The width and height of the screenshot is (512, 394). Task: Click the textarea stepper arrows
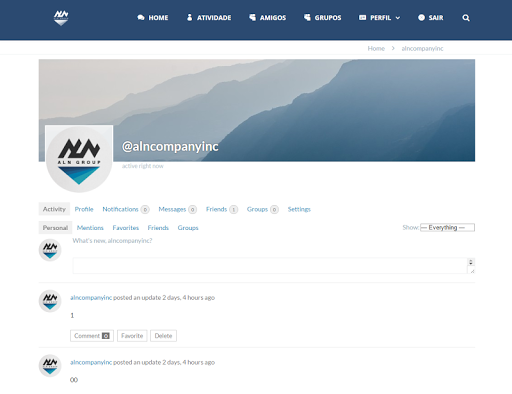pos(471,262)
